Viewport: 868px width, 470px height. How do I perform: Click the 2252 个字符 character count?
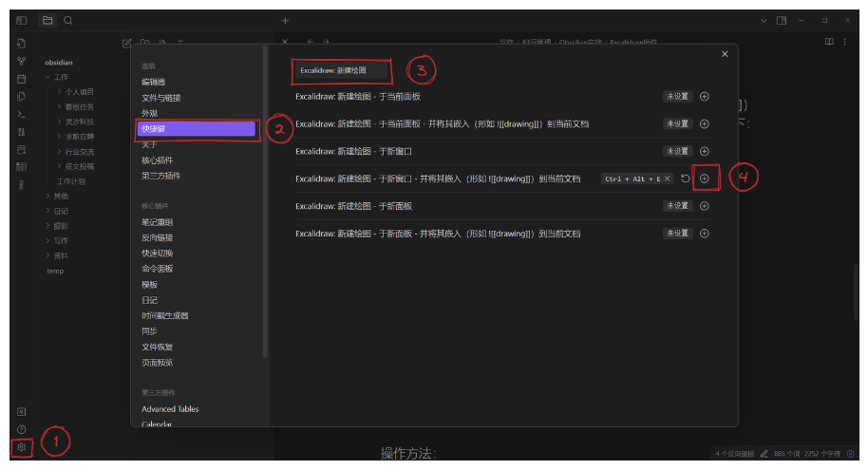click(x=822, y=454)
